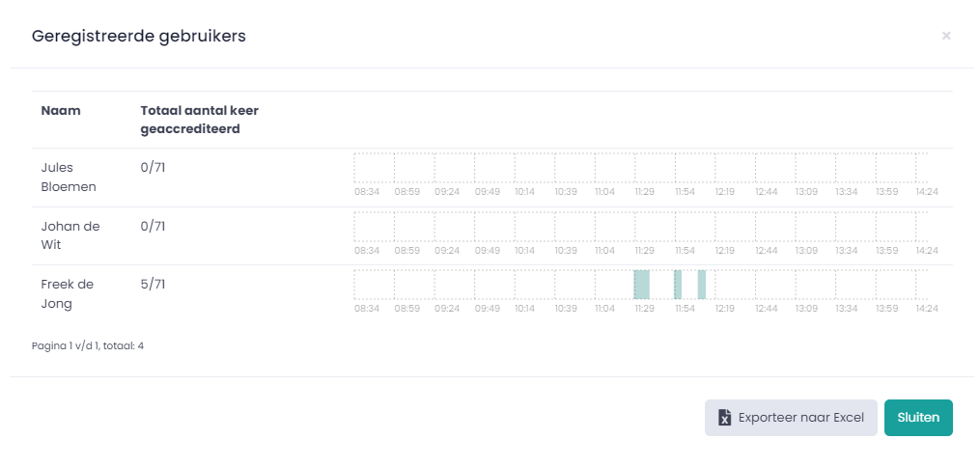Click the Totaal aantal keer geaccrediteerd header
Screen dimensions: 980x467
(x=199, y=121)
